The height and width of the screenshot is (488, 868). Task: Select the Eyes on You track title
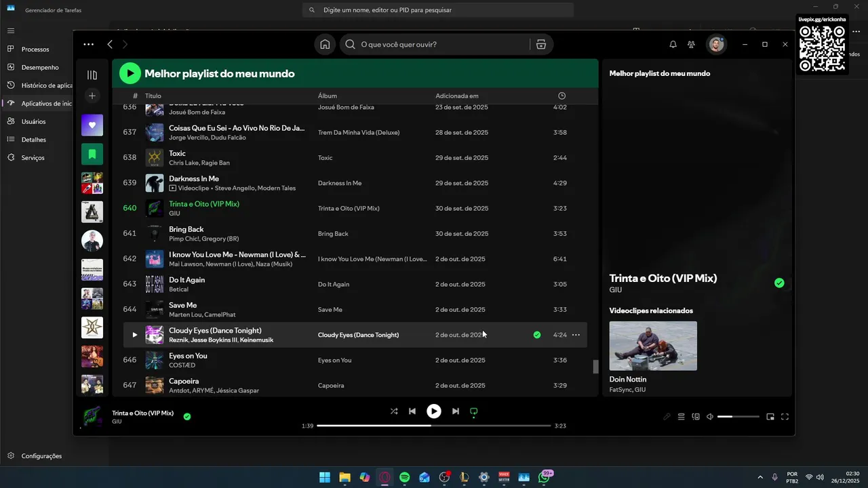coord(189,356)
